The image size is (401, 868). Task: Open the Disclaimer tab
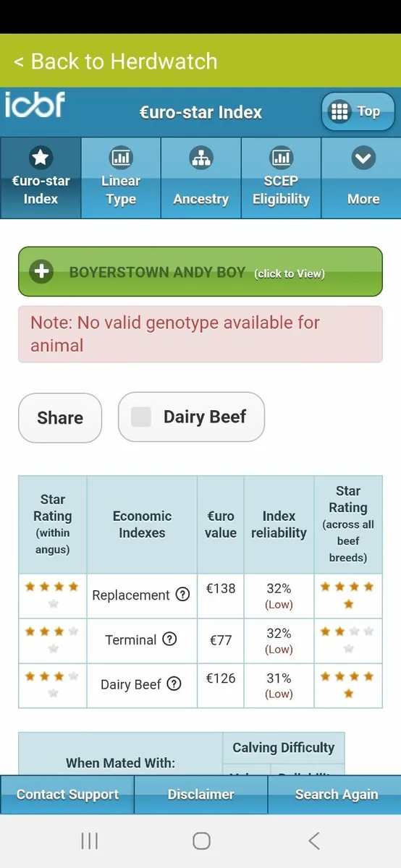[x=200, y=794]
